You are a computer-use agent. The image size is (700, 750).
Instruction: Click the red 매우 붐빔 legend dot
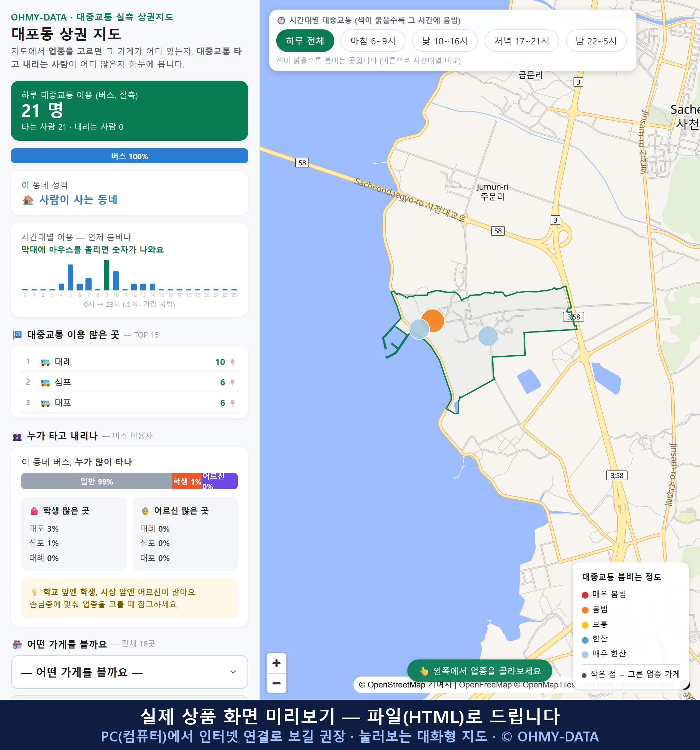[585, 595]
